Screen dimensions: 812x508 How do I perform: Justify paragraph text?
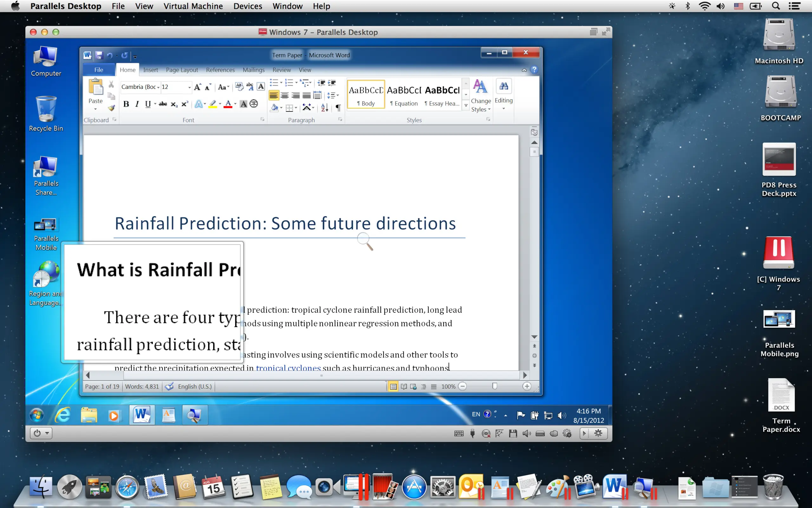(x=306, y=96)
